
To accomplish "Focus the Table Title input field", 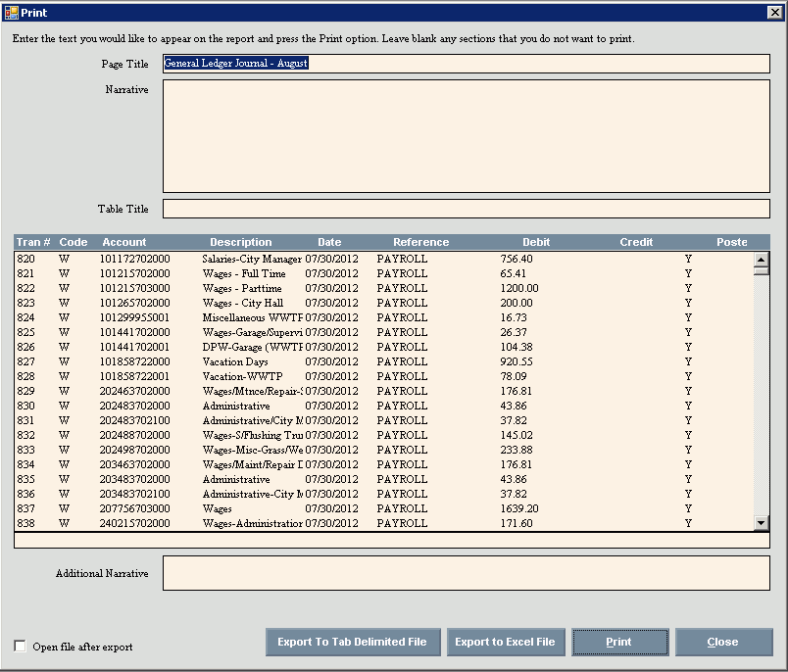I will (x=466, y=209).
